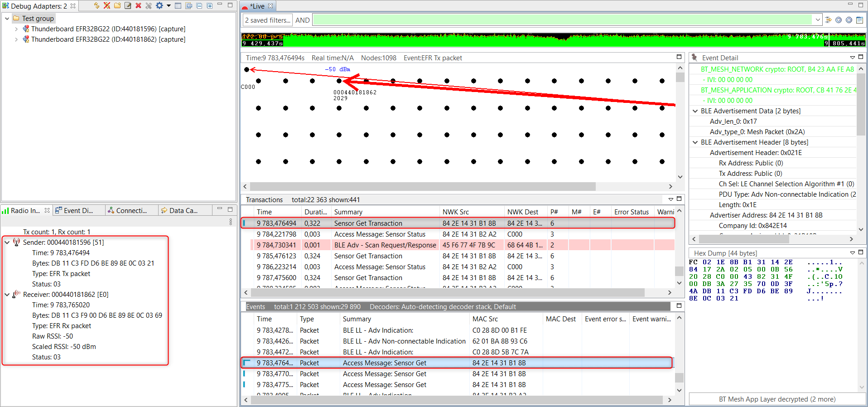This screenshot has width=868, height=407.
Task: Click the Transactions vertical scrollbar thumb
Action: coord(679,271)
